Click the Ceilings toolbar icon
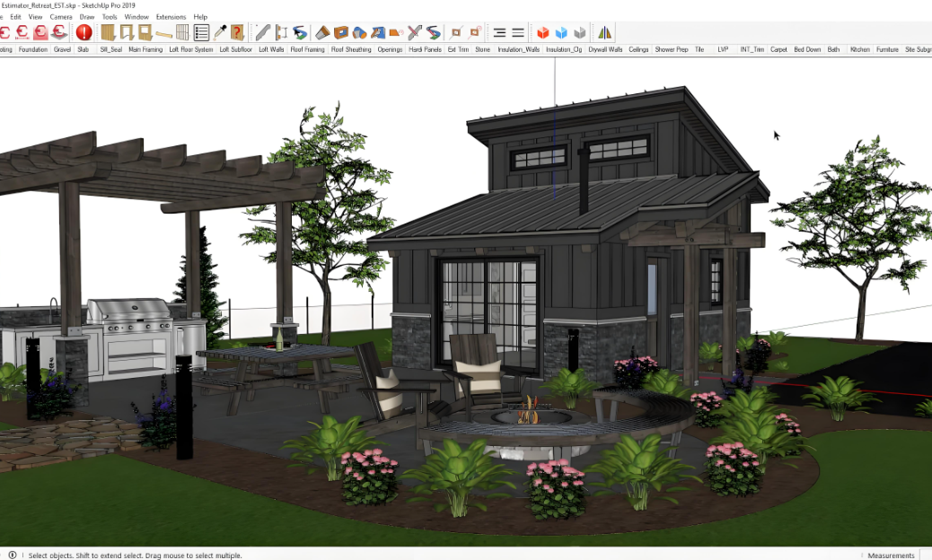The image size is (932, 560). click(637, 49)
